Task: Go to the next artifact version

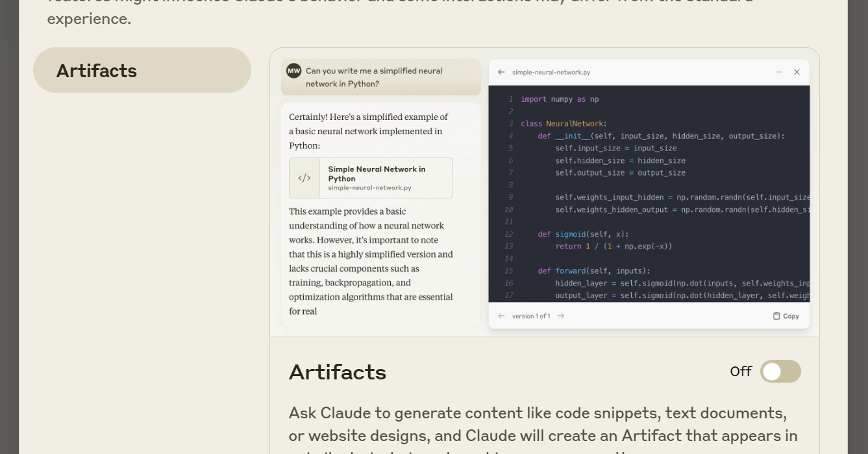Action: tap(561, 316)
